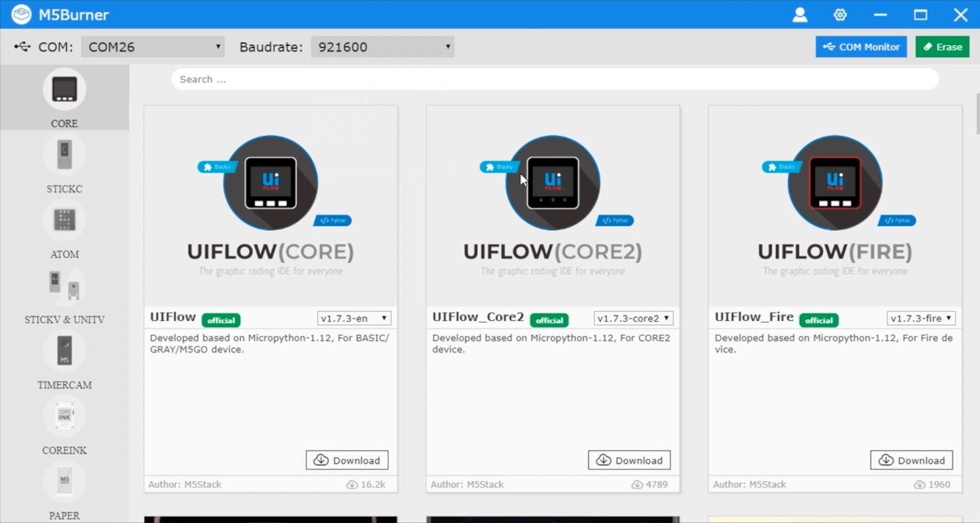Select the PAPER device category
980x523 pixels.
[64, 482]
